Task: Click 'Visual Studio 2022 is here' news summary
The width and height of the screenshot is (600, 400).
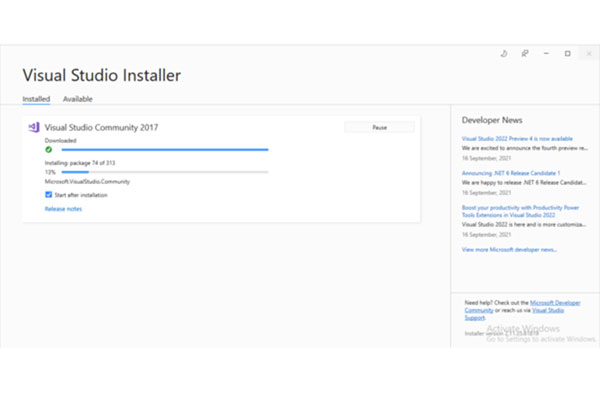Action: (523, 225)
